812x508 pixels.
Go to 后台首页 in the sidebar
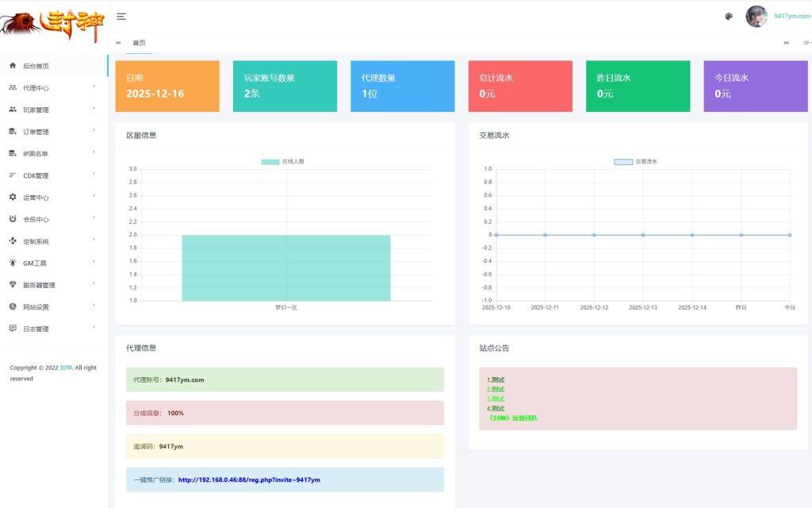pyautogui.click(x=36, y=66)
